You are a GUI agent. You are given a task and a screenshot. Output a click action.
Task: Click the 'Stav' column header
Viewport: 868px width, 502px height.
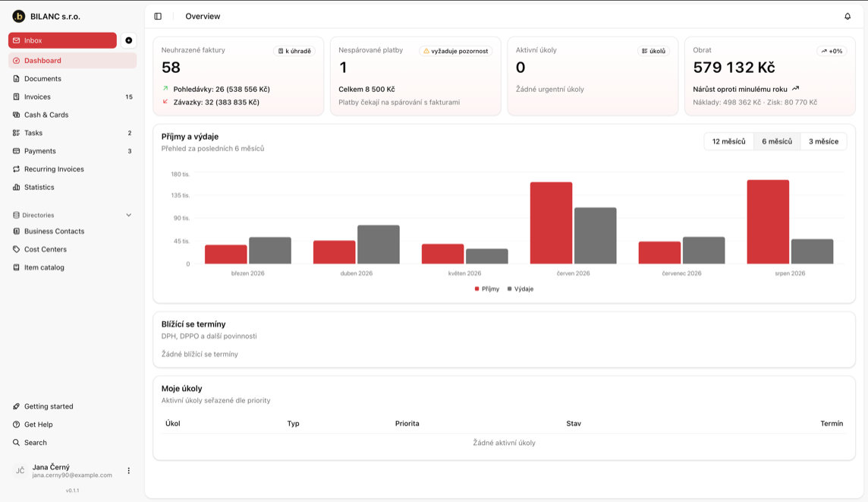574,423
